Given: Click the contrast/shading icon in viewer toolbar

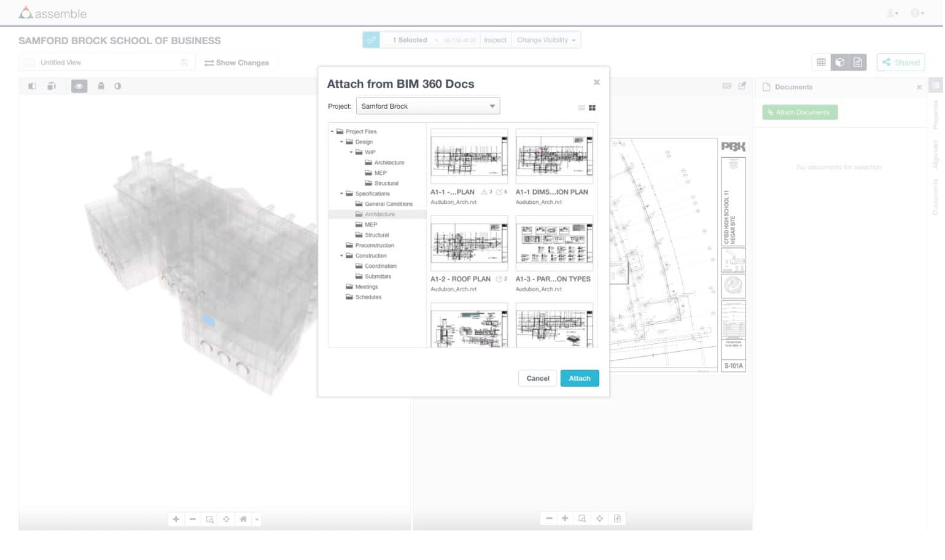Looking at the screenshot, I should tap(117, 86).
